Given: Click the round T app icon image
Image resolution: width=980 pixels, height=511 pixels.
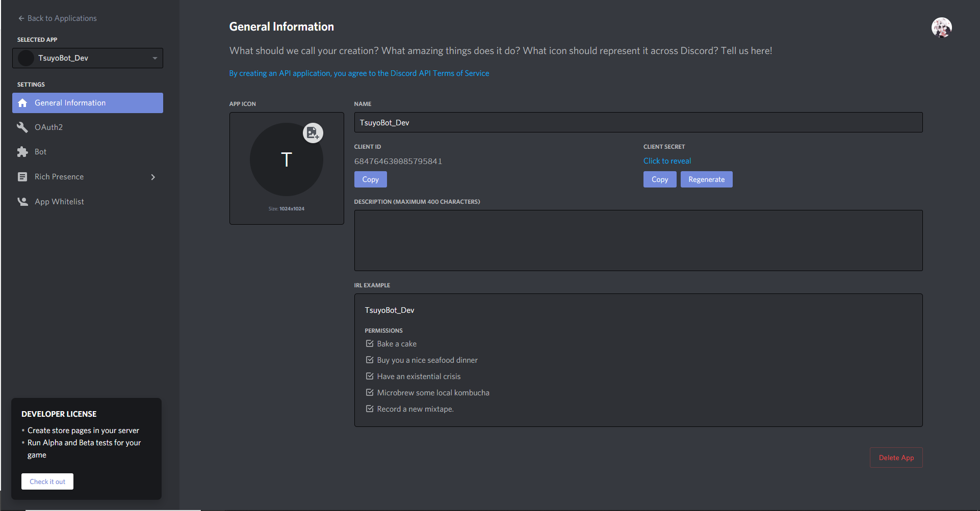Looking at the screenshot, I should [287, 159].
